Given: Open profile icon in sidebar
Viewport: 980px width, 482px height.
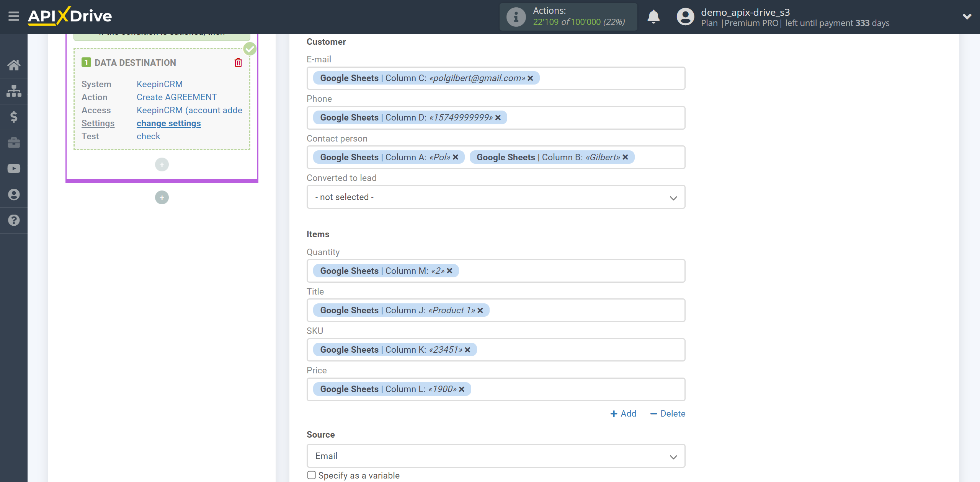Looking at the screenshot, I should point(14,194).
